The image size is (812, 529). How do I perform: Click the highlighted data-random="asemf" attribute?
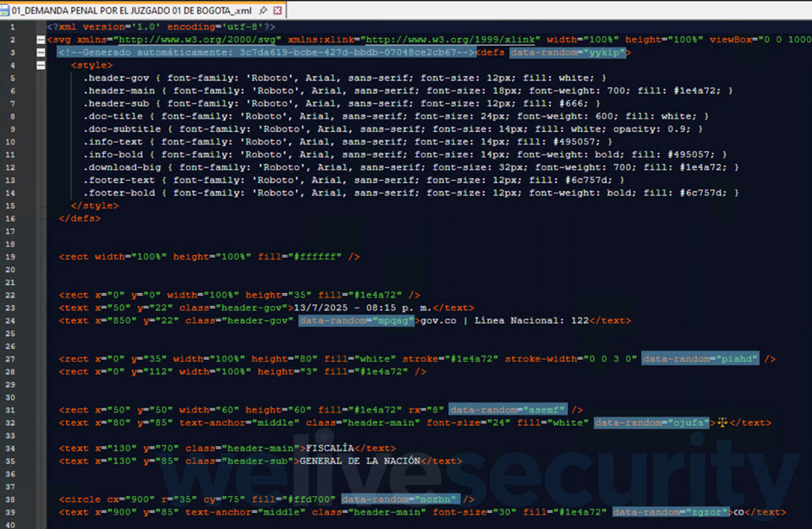pyautogui.click(x=507, y=410)
